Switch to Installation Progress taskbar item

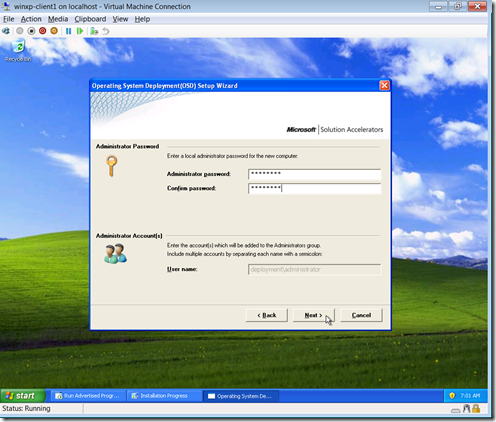165,396
